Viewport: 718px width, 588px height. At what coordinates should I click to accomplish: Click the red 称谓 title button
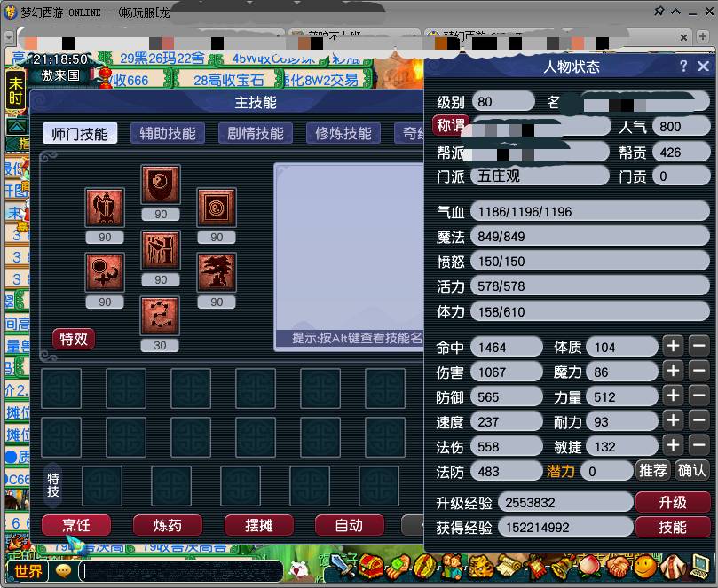pos(451,125)
